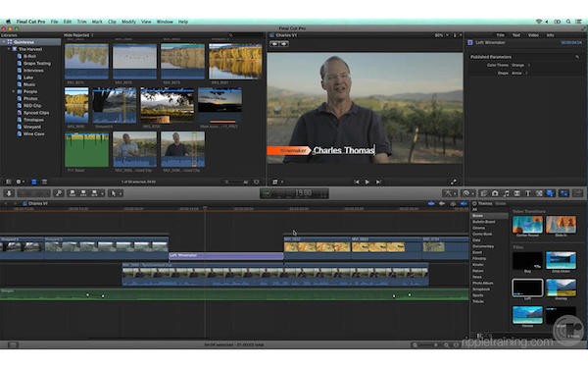Click the viewer full-screen arrows icon

coord(454,182)
